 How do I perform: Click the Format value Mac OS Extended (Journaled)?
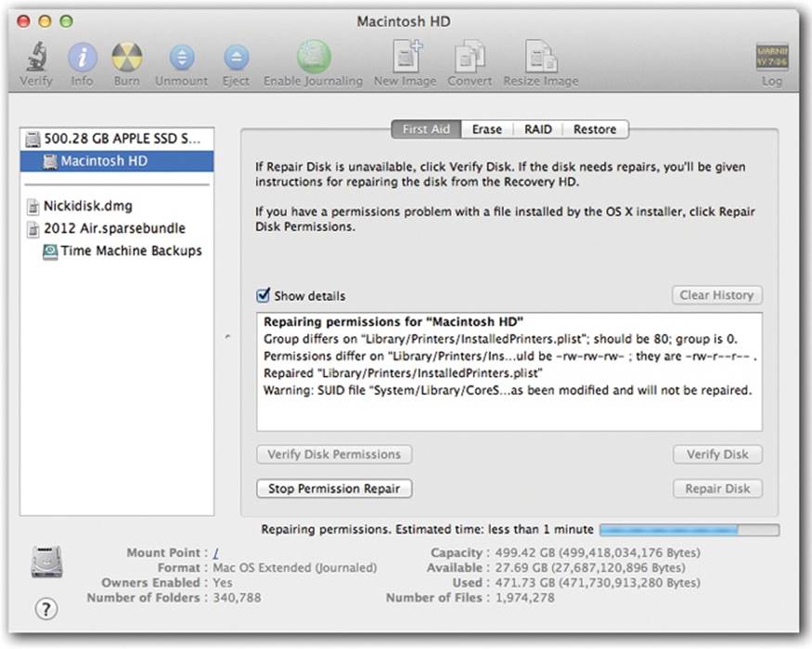click(x=295, y=567)
